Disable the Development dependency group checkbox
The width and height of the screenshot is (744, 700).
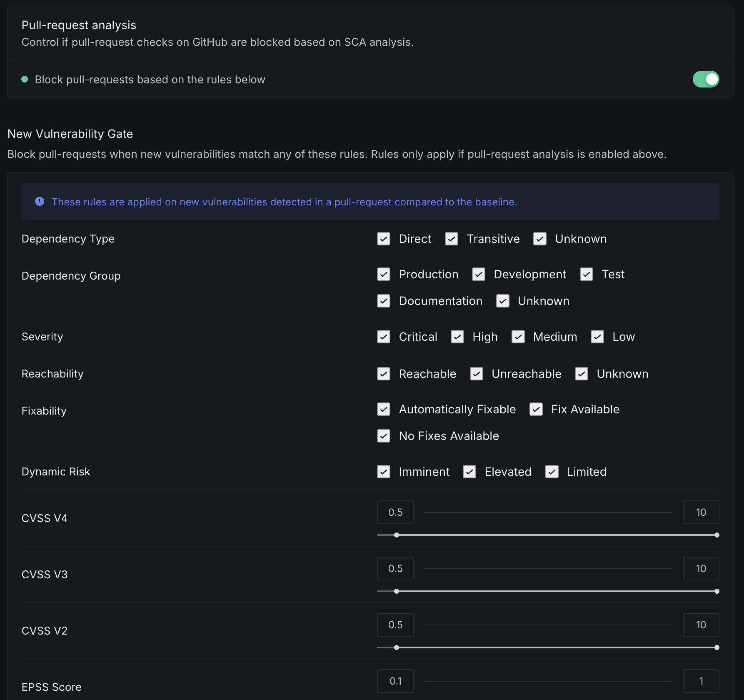coord(478,274)
